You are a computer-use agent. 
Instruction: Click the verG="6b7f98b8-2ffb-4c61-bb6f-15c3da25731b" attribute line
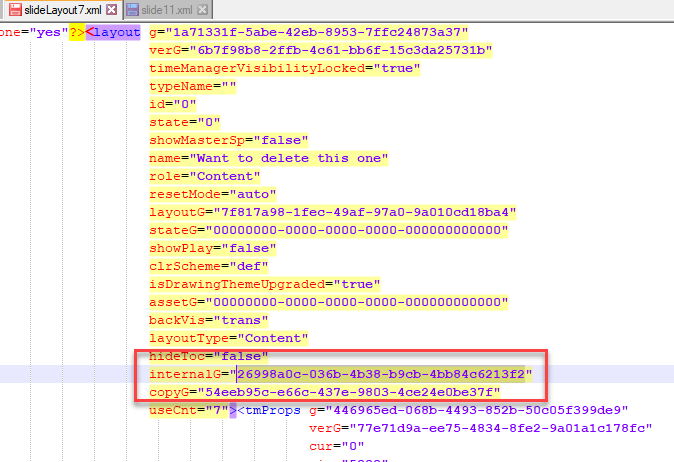321,50
